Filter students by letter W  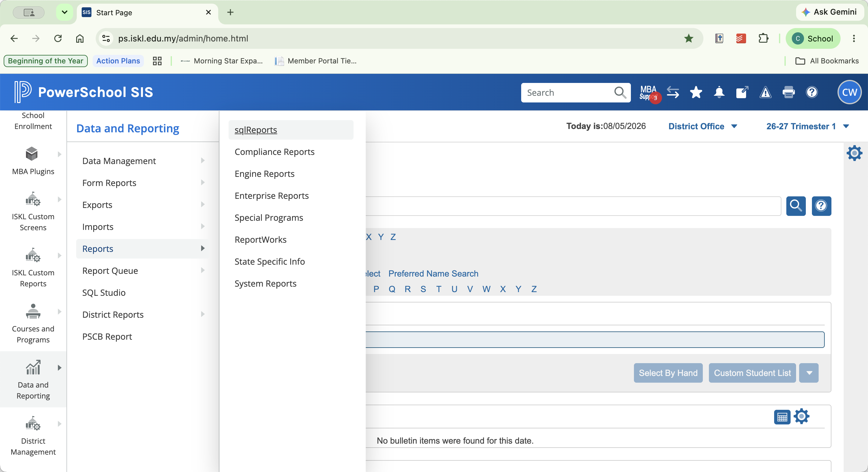[x=486, y=289]
